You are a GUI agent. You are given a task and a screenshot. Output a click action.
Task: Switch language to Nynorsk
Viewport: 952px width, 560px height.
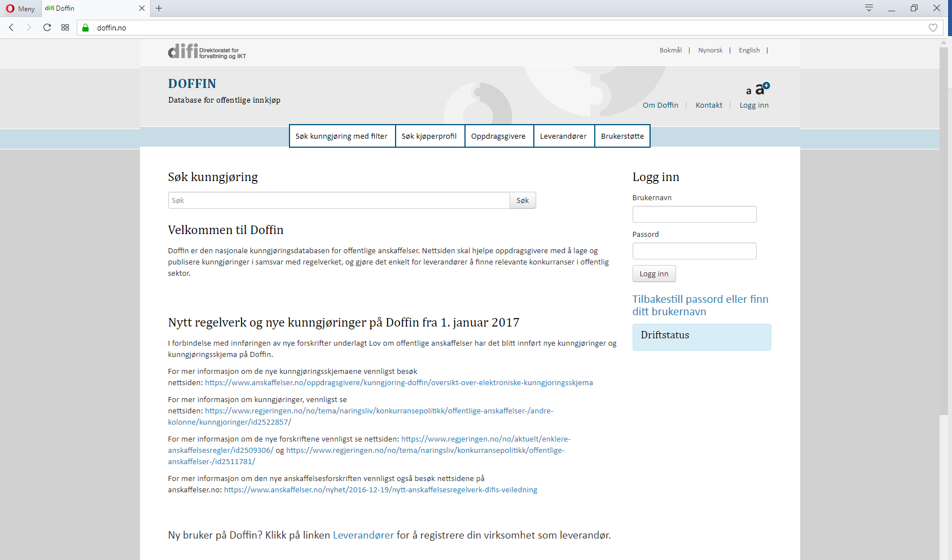point(710,50)
